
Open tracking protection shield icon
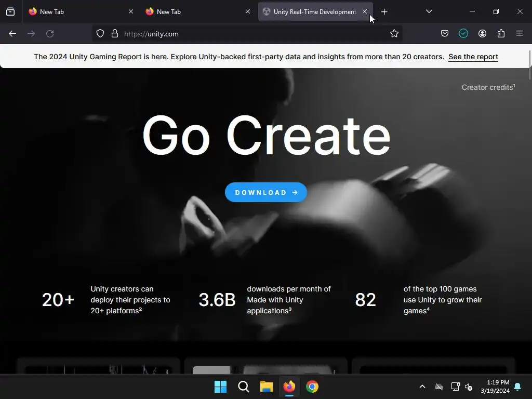coord(100,34)
